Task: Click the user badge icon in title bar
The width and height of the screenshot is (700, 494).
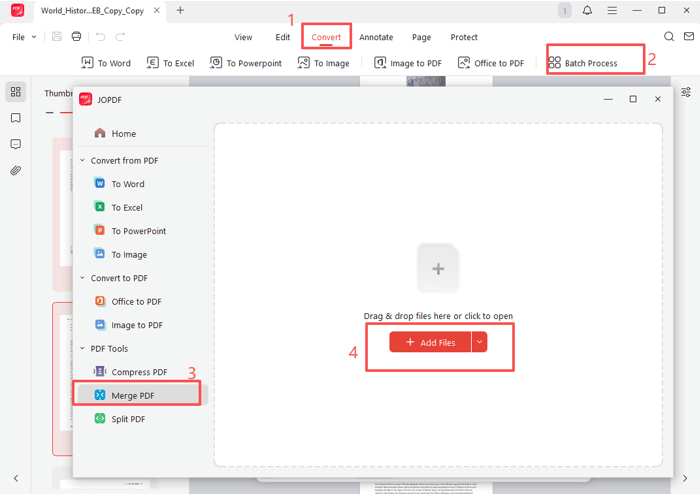Action: (565, 11)
